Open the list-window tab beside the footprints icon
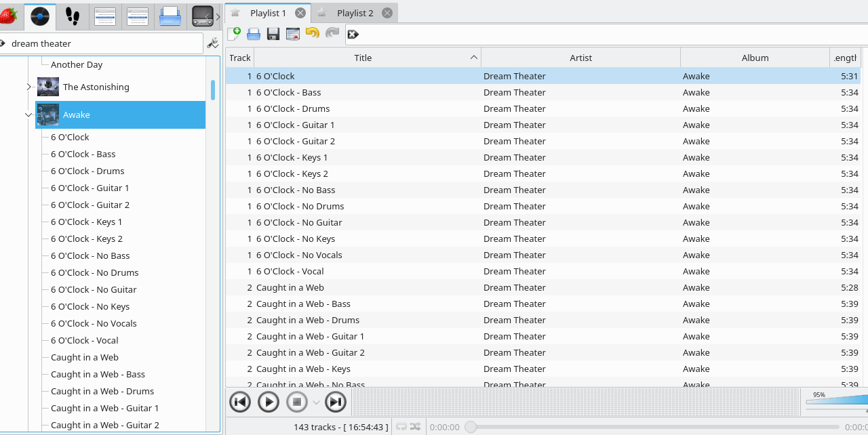The image size is (868, 435). [105, 16]
